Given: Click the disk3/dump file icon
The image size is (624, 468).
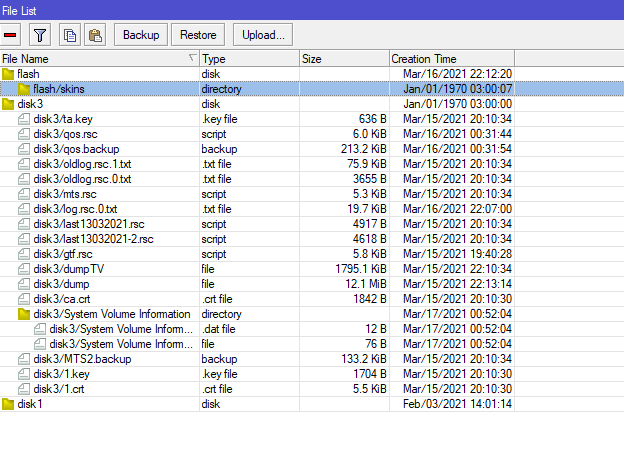Looking at the screenshot, I should (24, 284).
